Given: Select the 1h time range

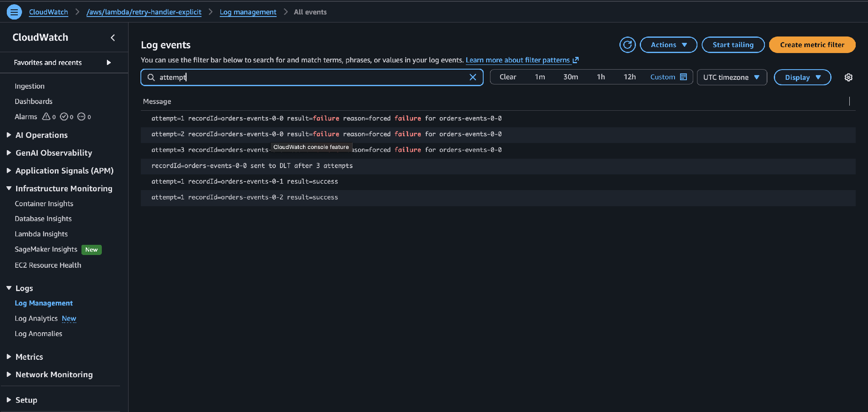Looking at the screenshot, I should (601, 77).
